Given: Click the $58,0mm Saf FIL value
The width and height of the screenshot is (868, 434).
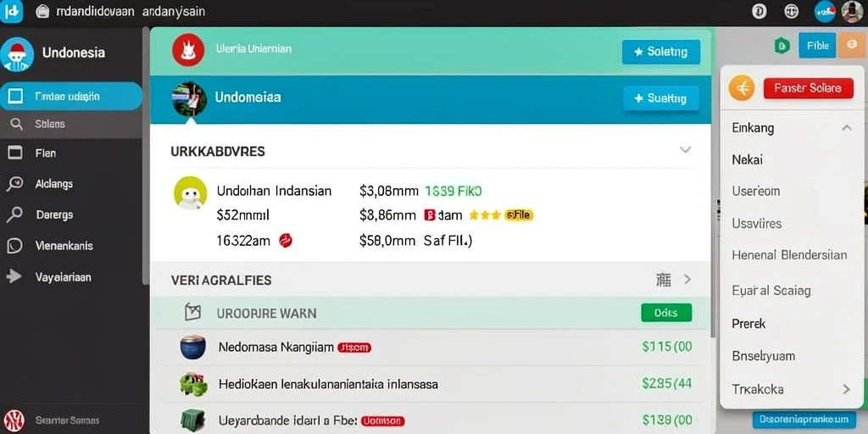Looking at the screenshot, I should (x=415, y=241).
